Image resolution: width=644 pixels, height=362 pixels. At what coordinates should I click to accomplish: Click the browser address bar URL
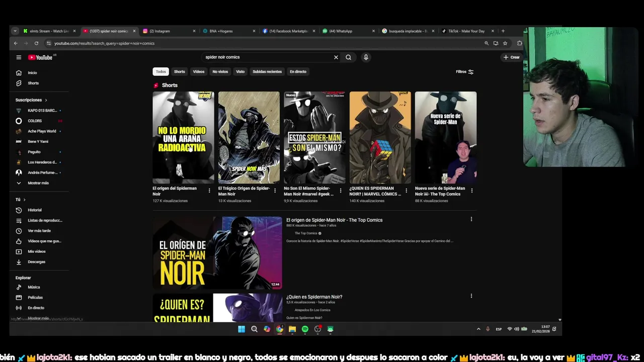pos(104,43)
